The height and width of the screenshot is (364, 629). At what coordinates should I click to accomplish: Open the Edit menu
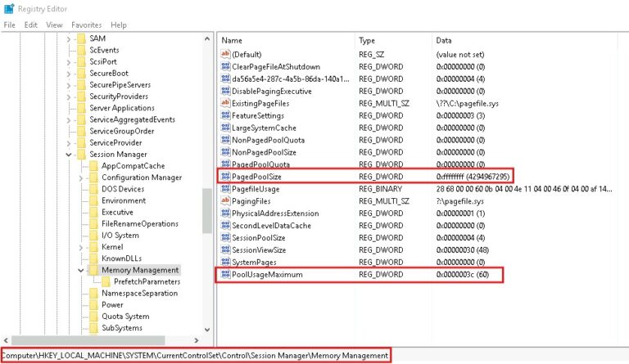tap(31, 25)
